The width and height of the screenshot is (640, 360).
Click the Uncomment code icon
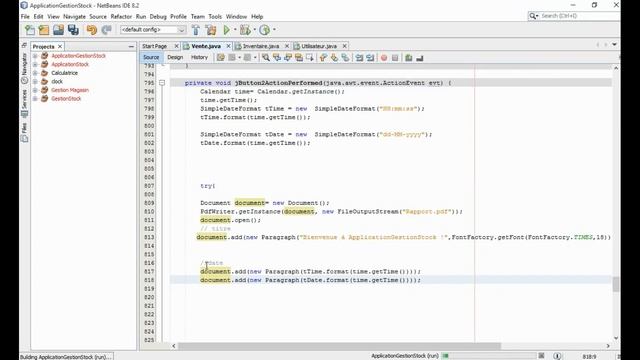(x=420, y=58)
